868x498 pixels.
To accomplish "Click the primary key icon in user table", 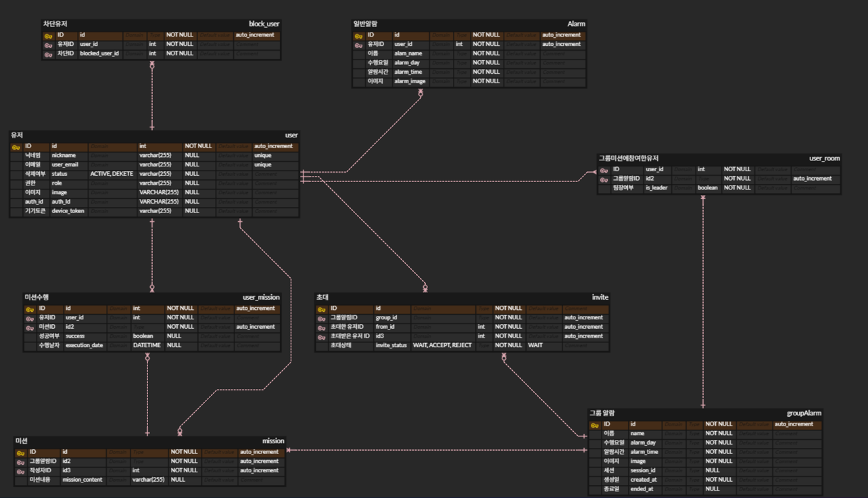I will pyautogui.click(x=16, y=147).
